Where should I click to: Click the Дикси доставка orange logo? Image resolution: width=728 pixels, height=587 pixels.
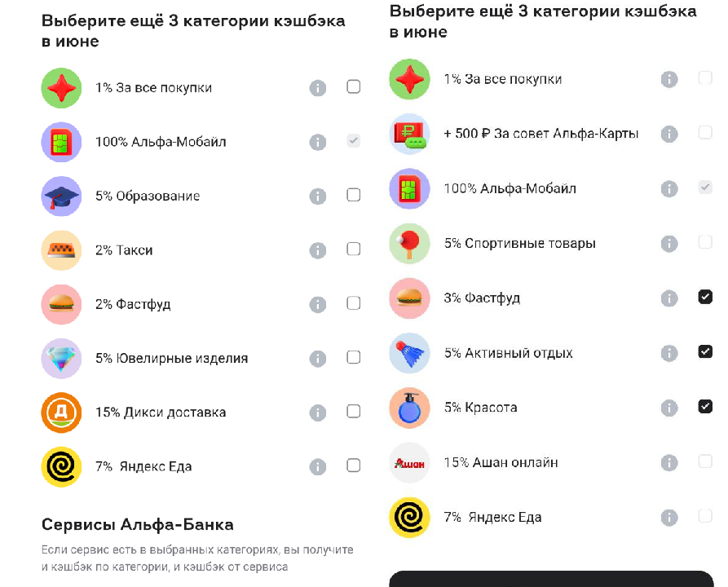(x=61, y=413)
